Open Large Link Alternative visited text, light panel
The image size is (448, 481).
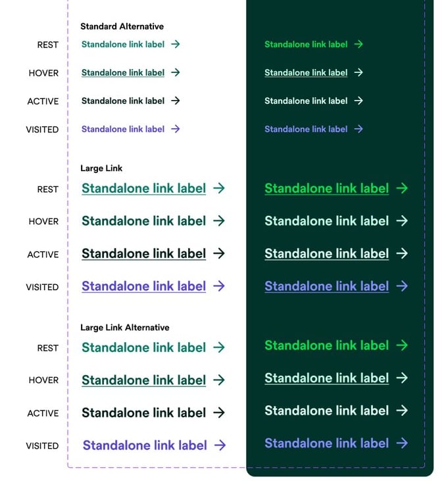tap(145, 445)
